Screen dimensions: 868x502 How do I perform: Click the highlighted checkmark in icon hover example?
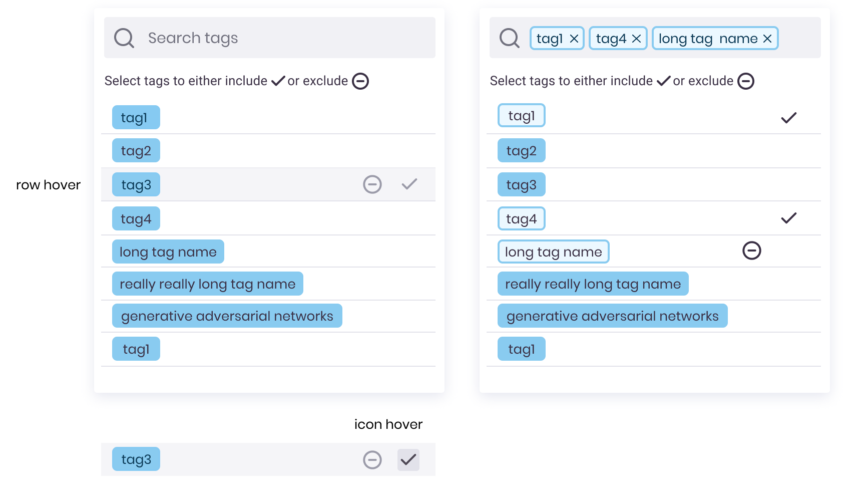pyautogui.click(x=408, y=458)
